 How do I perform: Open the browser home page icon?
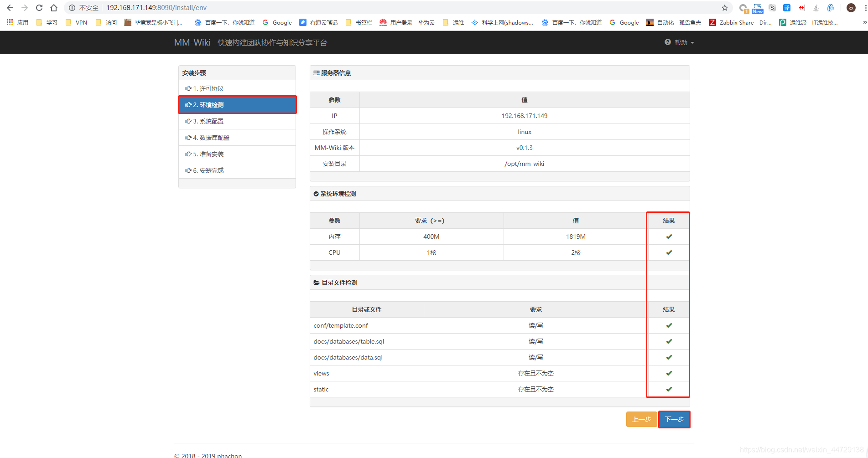point(54,8)
